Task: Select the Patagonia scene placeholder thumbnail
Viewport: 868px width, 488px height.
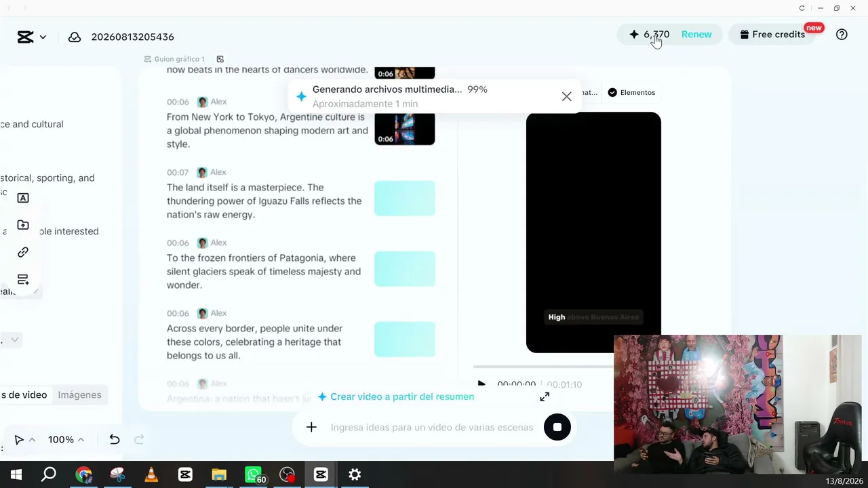Action: [x=405, y=269]
